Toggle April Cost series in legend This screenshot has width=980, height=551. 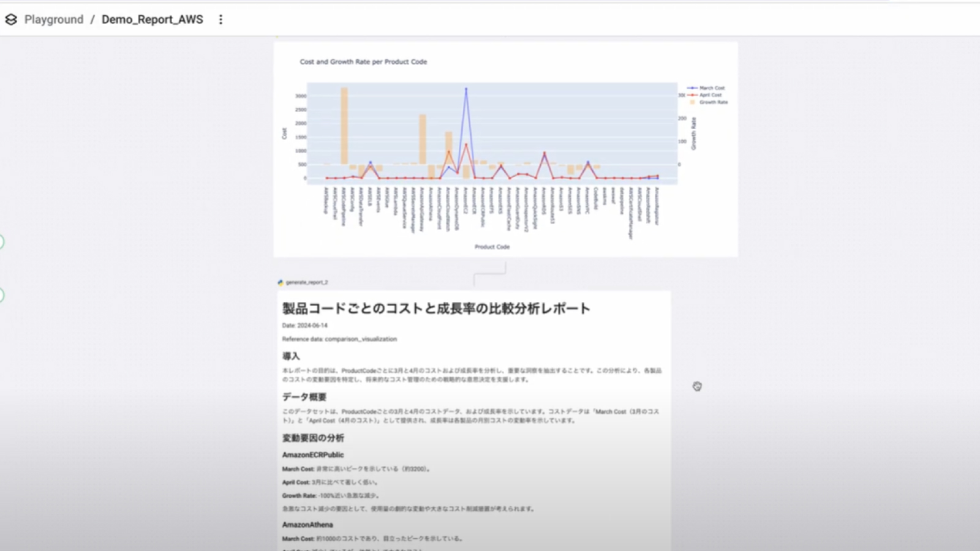(705, 95)
